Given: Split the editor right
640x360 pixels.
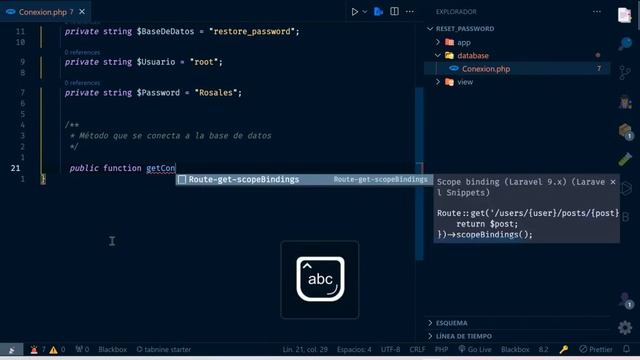Looking at the screenshot, I should point(394,11).
